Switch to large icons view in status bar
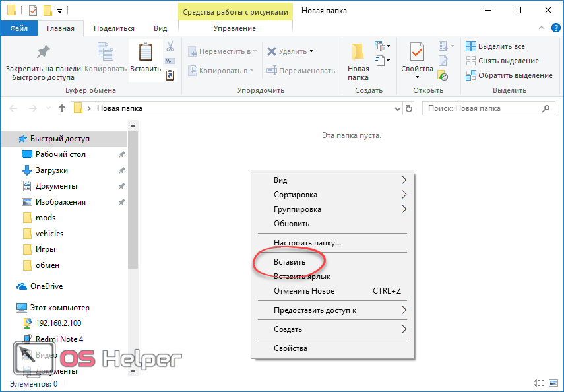The height and width of the screenshot is (392, 564). (553, 383)
